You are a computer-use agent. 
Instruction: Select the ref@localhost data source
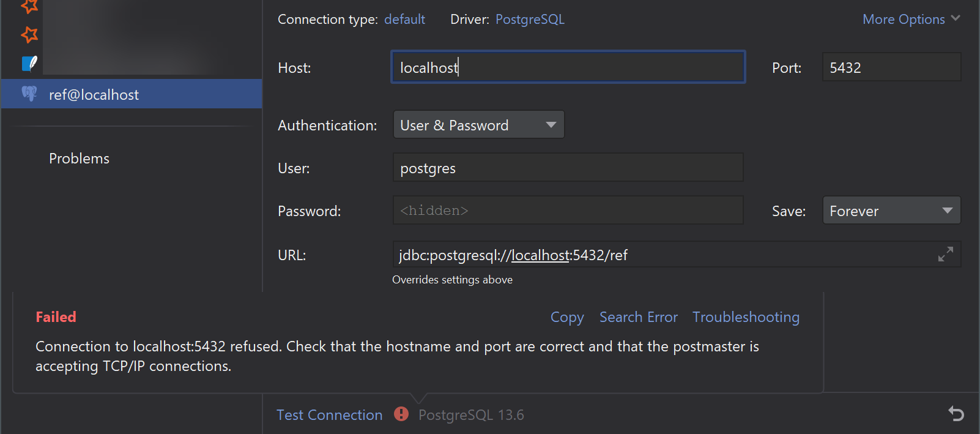pyautogui.click(x=132, y=94)
